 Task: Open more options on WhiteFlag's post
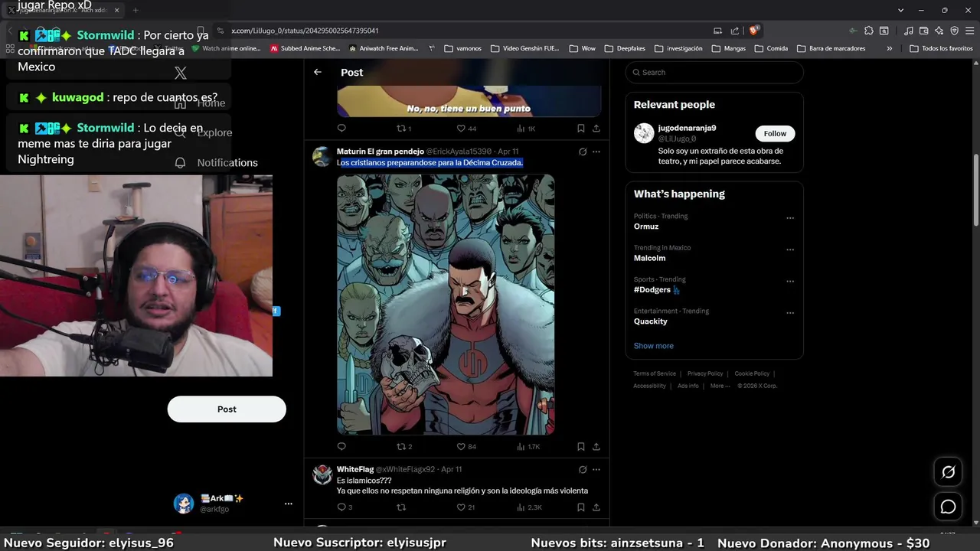tap(596, 469)
